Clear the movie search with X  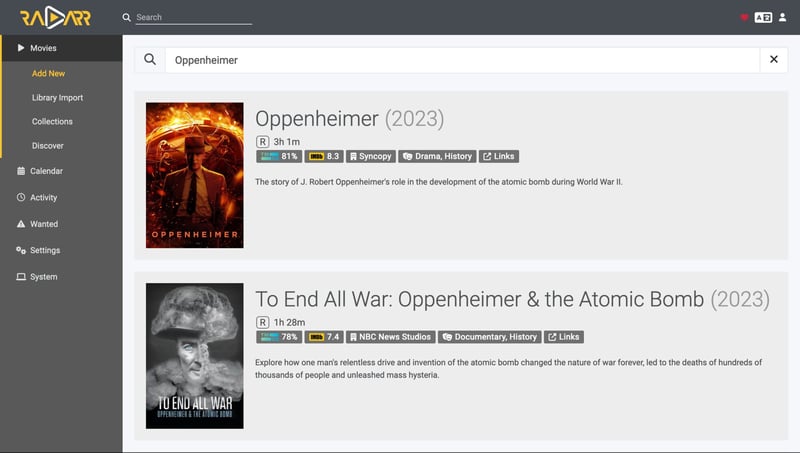coord(773,60)
